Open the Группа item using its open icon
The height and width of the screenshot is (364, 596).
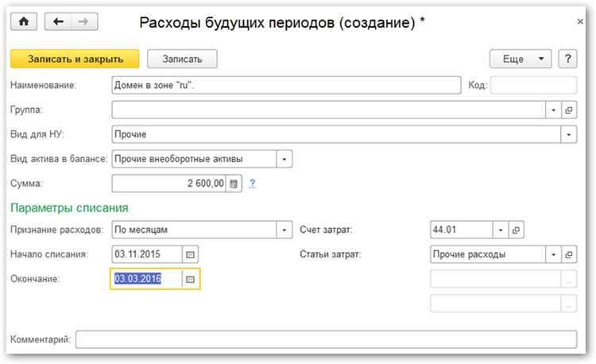tap(569, 110)
